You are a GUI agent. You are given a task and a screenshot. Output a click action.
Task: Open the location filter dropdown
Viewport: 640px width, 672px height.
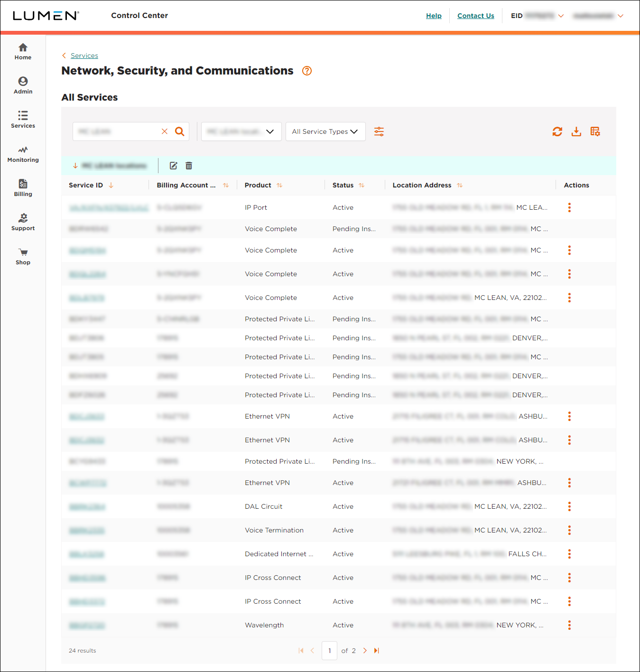(x=241, y=131)
